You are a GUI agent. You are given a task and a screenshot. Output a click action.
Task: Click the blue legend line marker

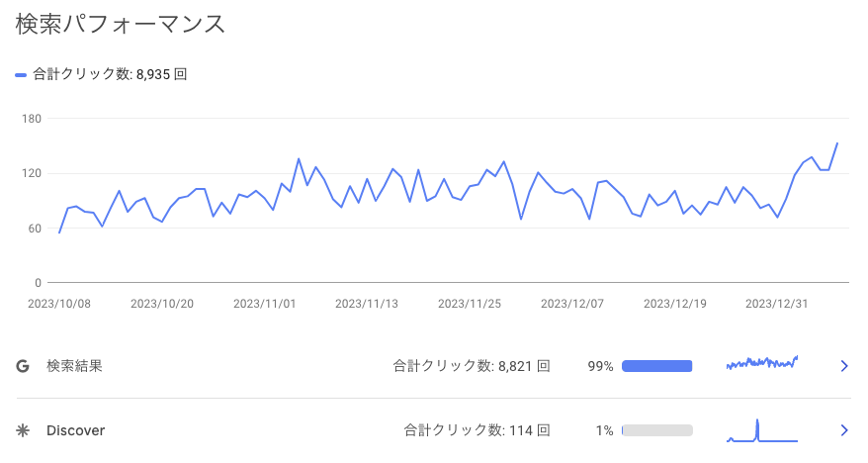(22, 74)
